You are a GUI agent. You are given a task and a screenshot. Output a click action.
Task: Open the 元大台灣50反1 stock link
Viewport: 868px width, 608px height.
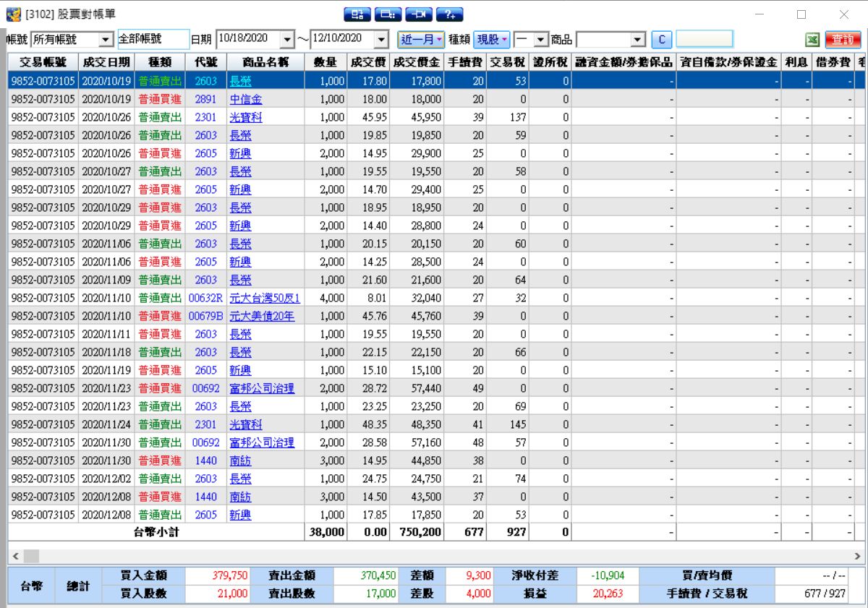pyautogui.click(x=265, y=298)
